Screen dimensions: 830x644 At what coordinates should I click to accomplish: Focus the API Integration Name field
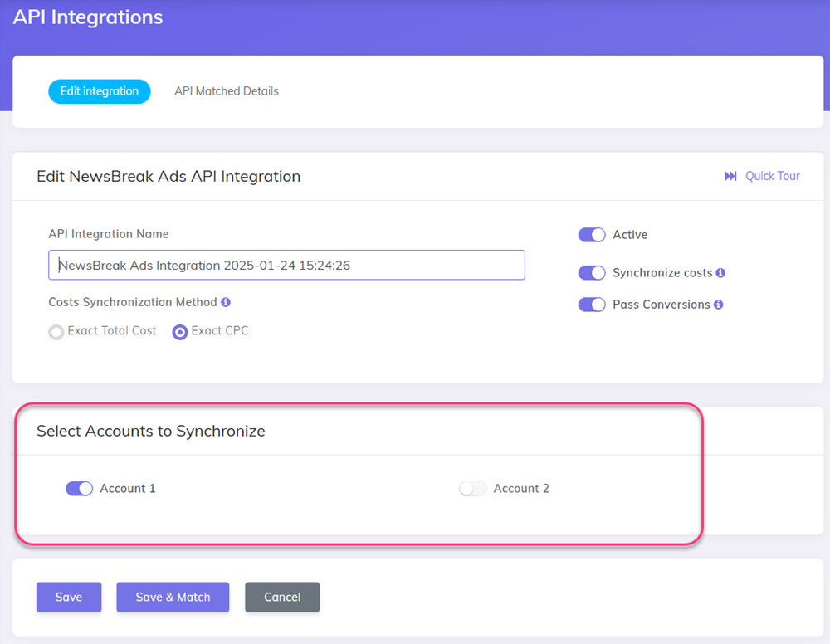click(x=286, y=265)
